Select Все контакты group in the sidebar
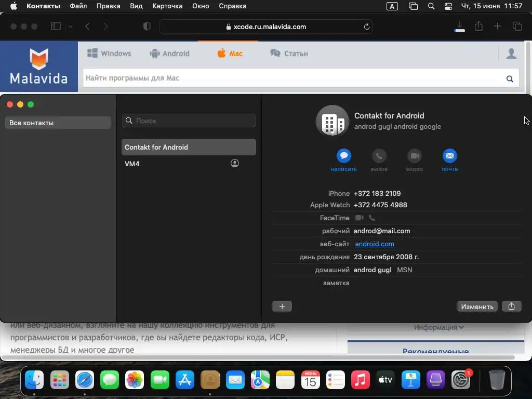 point(58,123)
